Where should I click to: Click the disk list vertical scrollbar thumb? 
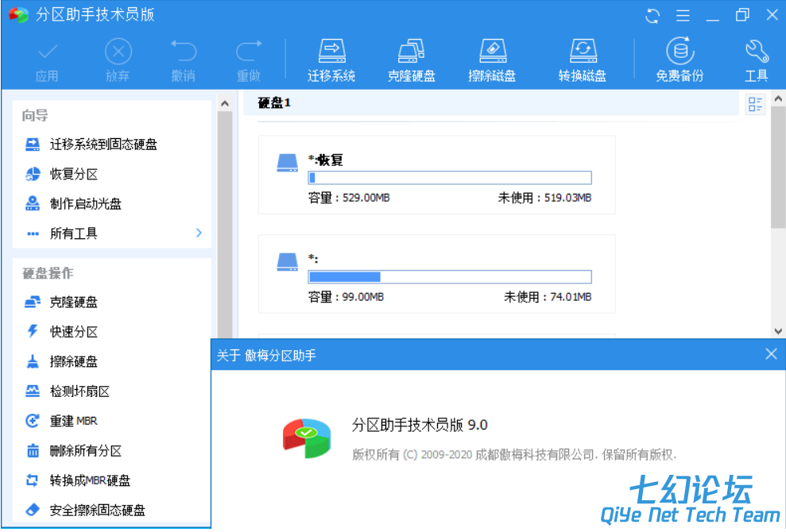coord(778,168)
